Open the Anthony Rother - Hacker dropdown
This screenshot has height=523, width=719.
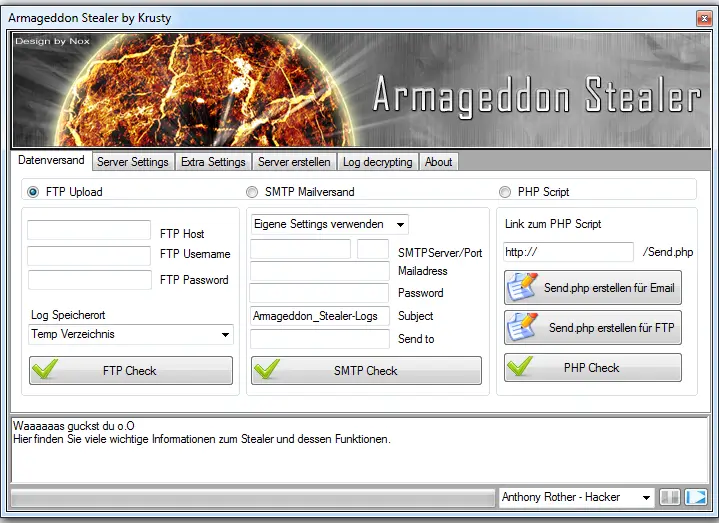pyautogui.click(x=577, y=497)
